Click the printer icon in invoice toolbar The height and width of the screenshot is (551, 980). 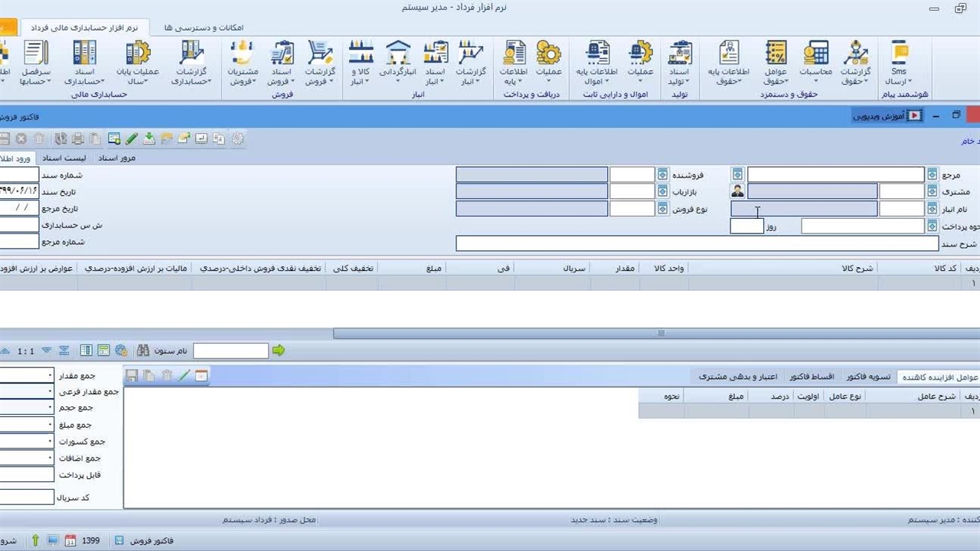point(77,139)
